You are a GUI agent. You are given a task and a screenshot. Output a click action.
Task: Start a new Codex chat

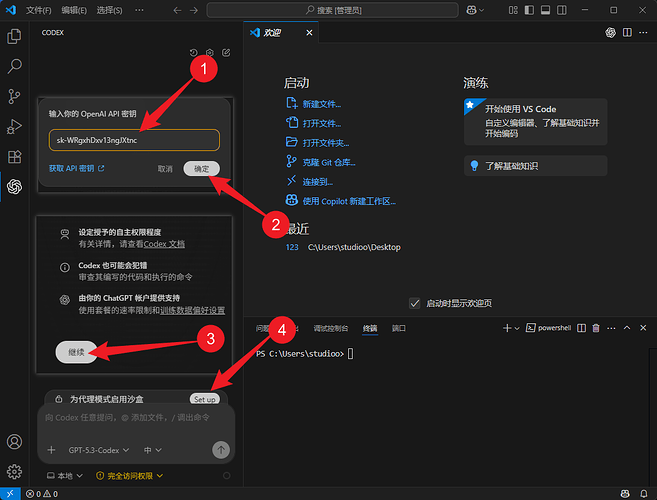pyautogui.click(x=226, y=52)
